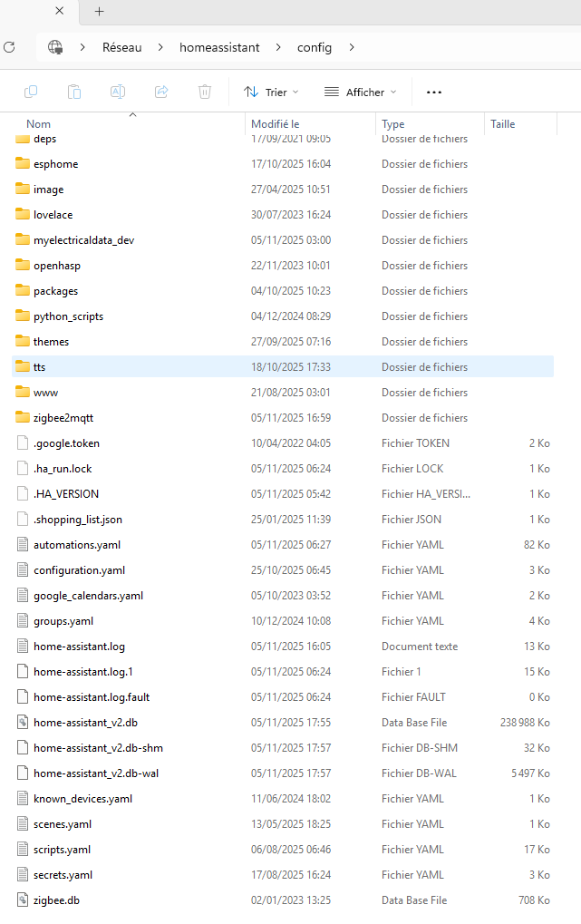This screenshot has width=581, height=924.
Task: Click homeassistant in the breadcrumb path
Action: point(219,47)
